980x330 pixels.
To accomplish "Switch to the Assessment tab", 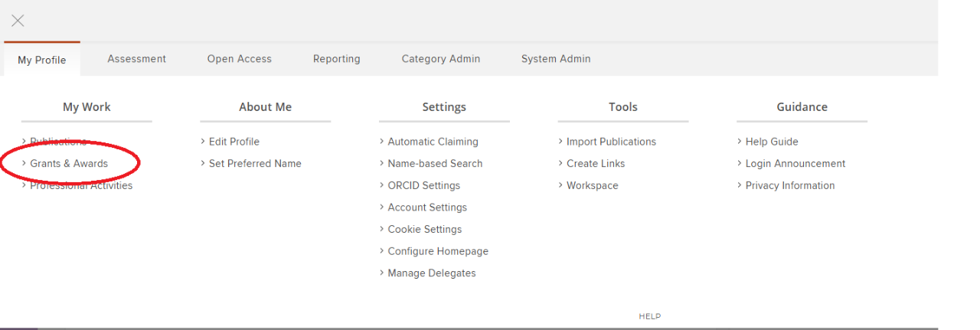I will (136, 59).
